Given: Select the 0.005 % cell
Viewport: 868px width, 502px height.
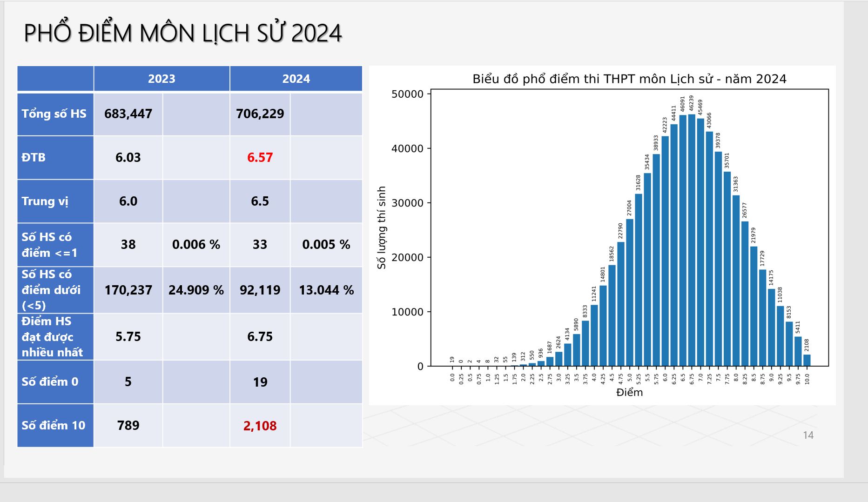Looking at the screenshot, I should (x=326, y=245).
